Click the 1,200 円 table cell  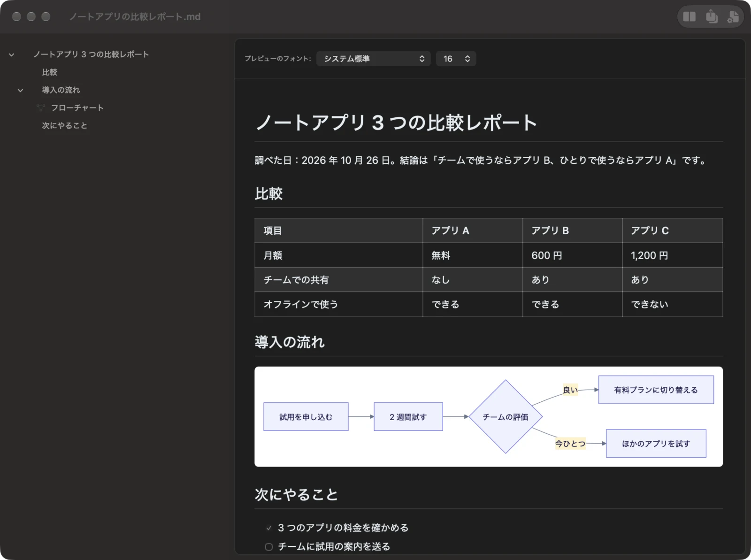(x=673, y=255)
